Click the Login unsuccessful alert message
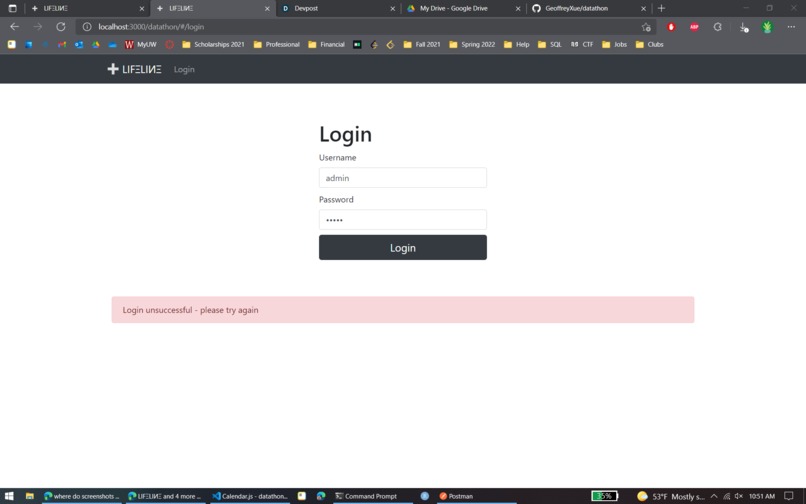This screenshot has width=806, height=504. 402,310
